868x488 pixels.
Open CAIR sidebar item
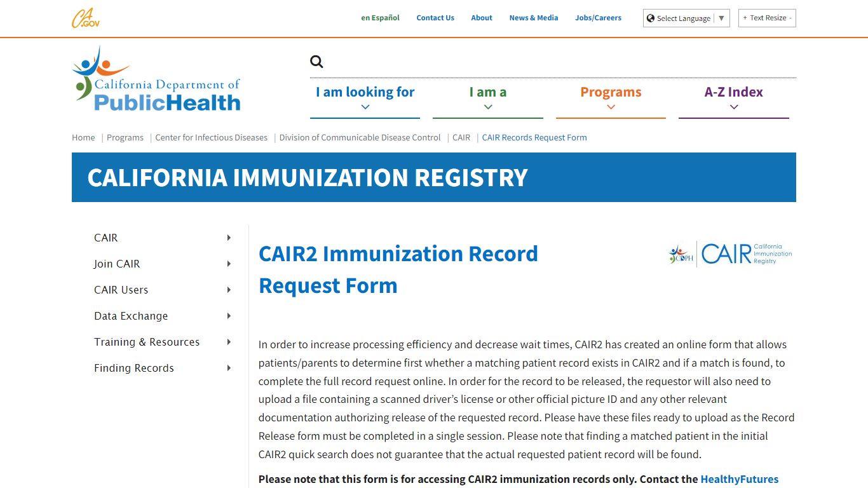tap(106, 238)
